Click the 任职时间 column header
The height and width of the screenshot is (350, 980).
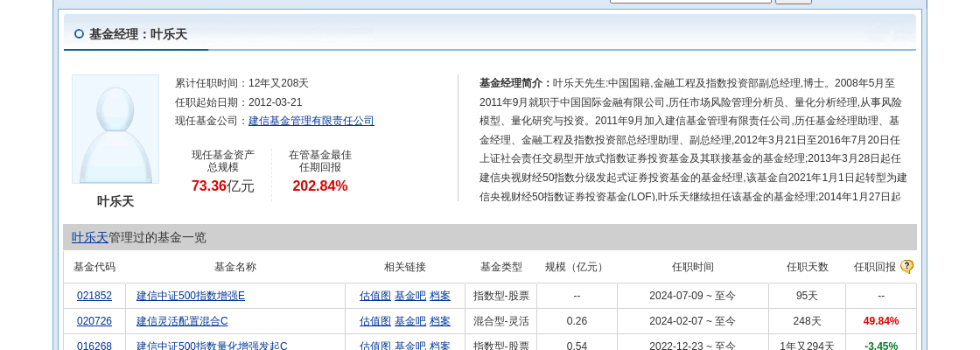pyautogui.click(x=692, y=267)
